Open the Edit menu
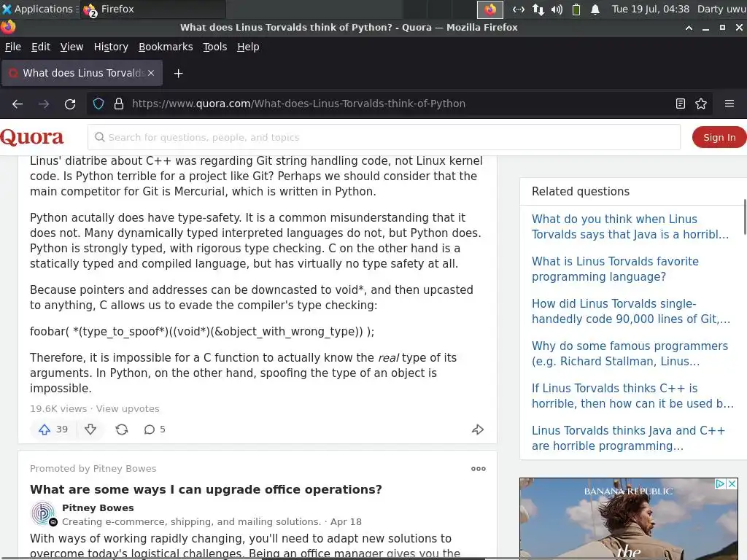Viewport: 747px width, 560px height. 41,47
